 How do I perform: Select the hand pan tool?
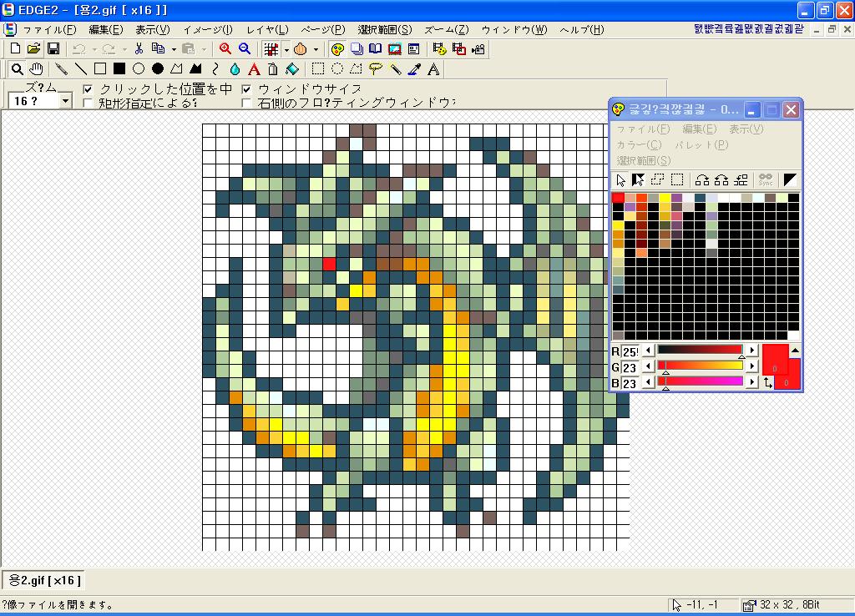[x=37, y=68]
